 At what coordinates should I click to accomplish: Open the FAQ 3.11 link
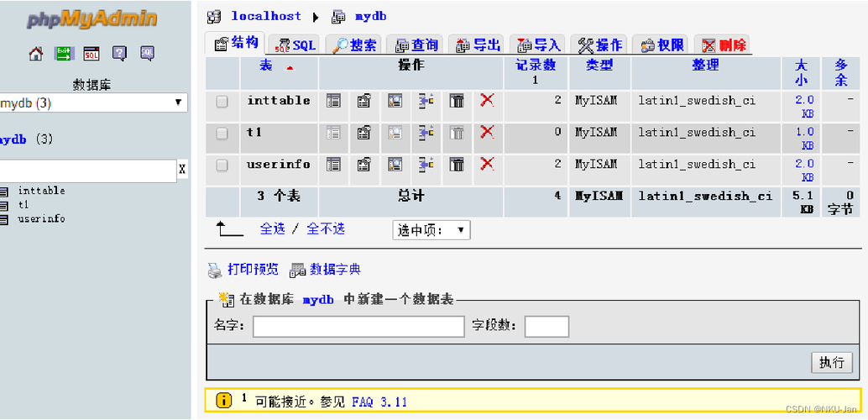379,402
